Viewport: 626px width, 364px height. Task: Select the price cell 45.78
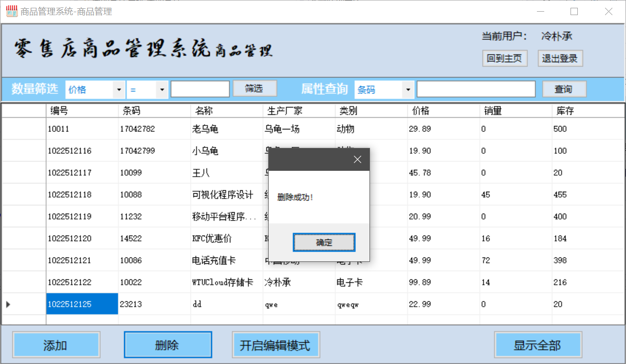[444, 173]
